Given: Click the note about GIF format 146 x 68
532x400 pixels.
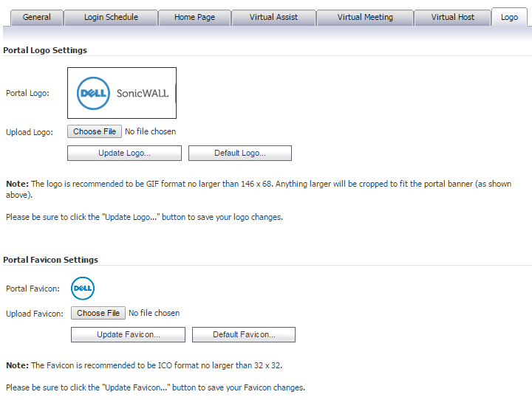Looking at the screenshot, I should (x=259, y=189).
